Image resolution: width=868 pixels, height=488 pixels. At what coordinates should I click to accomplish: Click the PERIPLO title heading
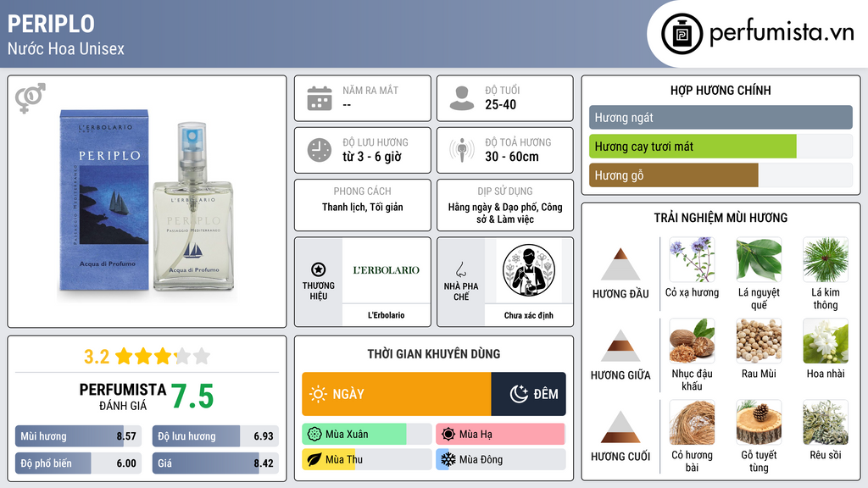[x=51, y=24]
